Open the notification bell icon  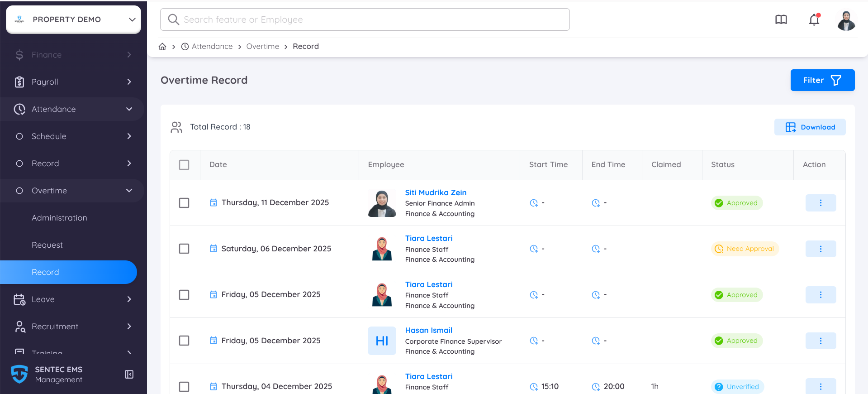coord(814,20)
